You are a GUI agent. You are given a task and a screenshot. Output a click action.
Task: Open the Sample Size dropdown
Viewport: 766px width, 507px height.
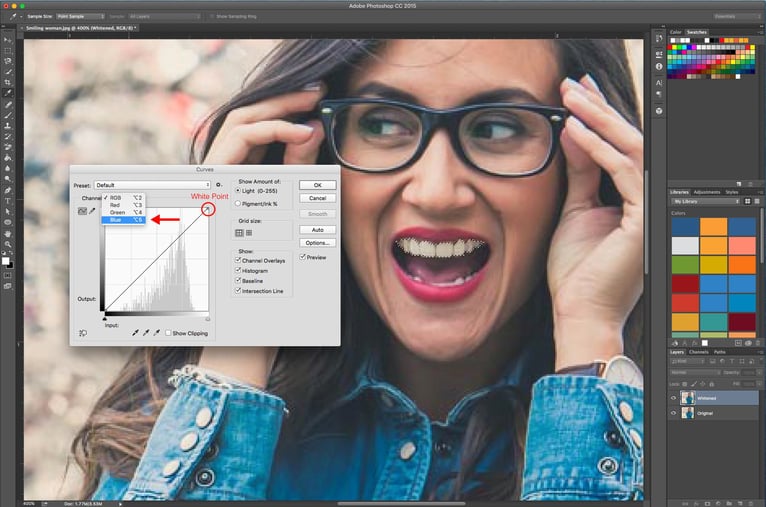(x=80, y=16)
